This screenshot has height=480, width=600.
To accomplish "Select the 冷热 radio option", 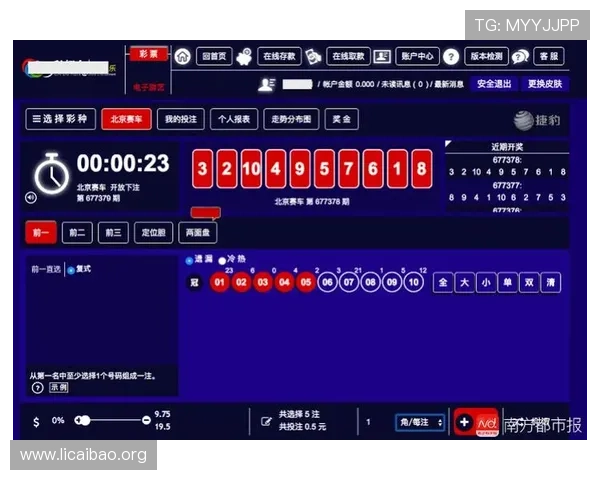I will 222,260.
